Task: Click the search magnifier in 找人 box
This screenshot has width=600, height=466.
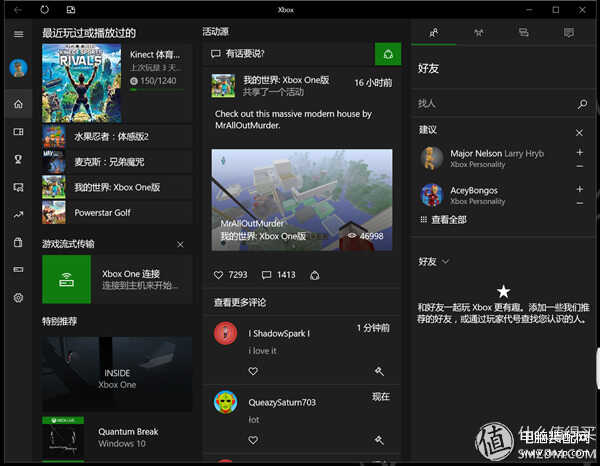Action: click(582, 104)
